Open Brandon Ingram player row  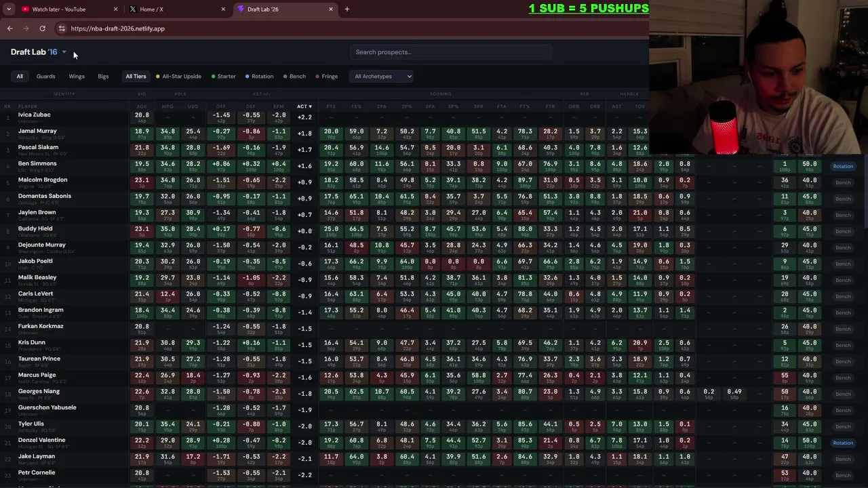434,312
